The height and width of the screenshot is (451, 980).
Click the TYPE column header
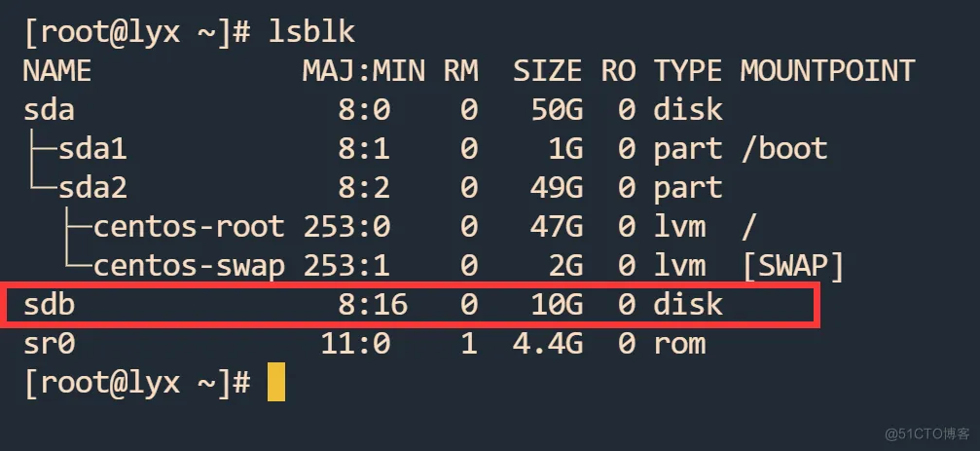pos(687,71)
